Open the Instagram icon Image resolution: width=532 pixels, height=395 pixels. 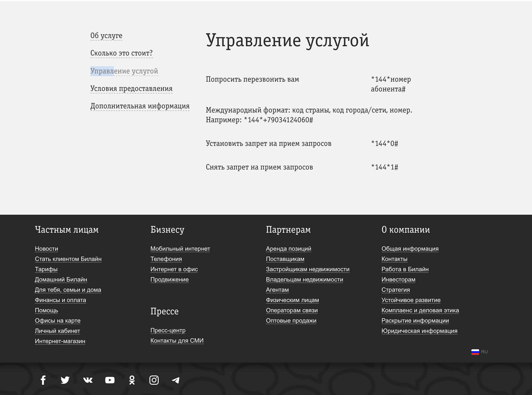(x=154, y=380)
